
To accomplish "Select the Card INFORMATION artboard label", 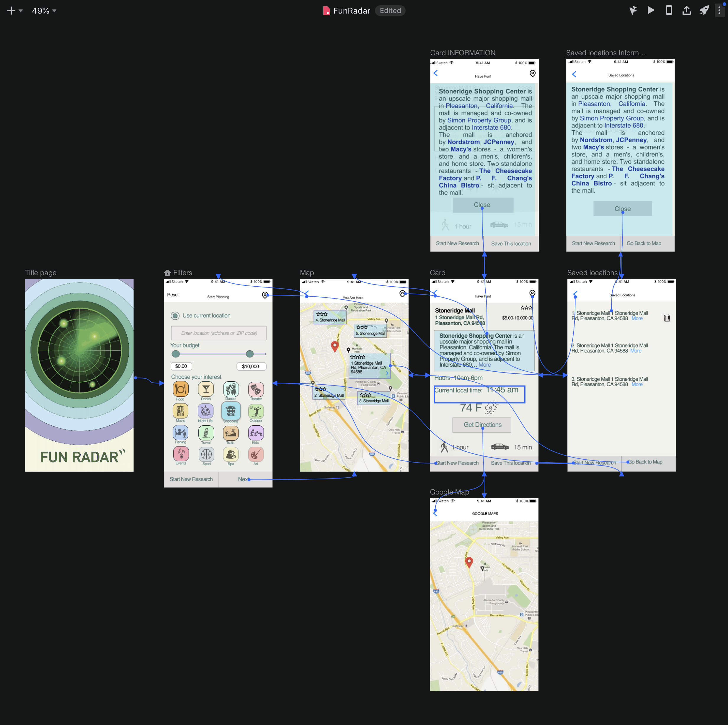I will pyautogui.click(x=463, y=53).
